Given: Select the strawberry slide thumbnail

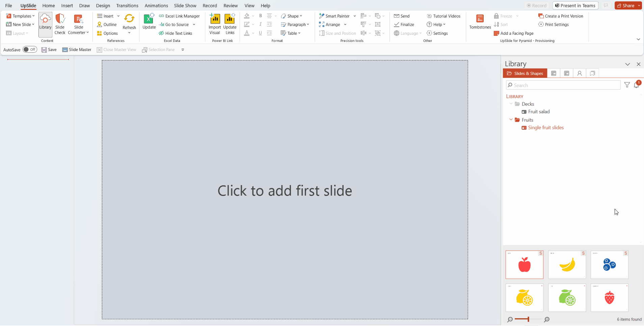Looking at the screenshot, I should pos(609,298).
